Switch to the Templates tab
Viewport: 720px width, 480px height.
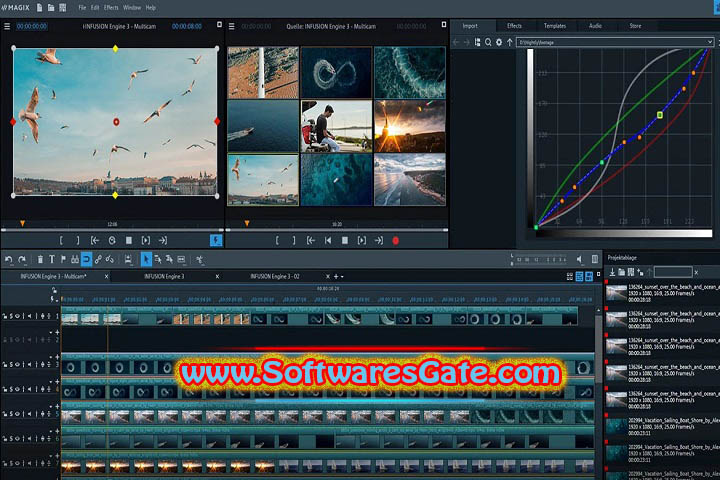click(x=555, y=26)
